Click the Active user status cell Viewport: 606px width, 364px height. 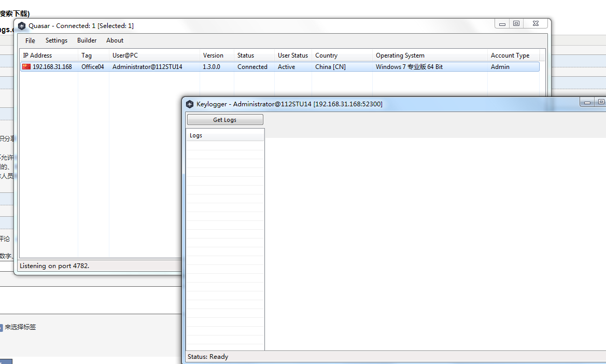point(286,67)
